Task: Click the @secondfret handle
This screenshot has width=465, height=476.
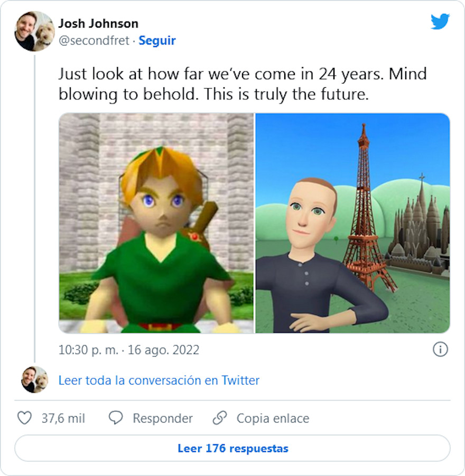Action: (94, 41)
